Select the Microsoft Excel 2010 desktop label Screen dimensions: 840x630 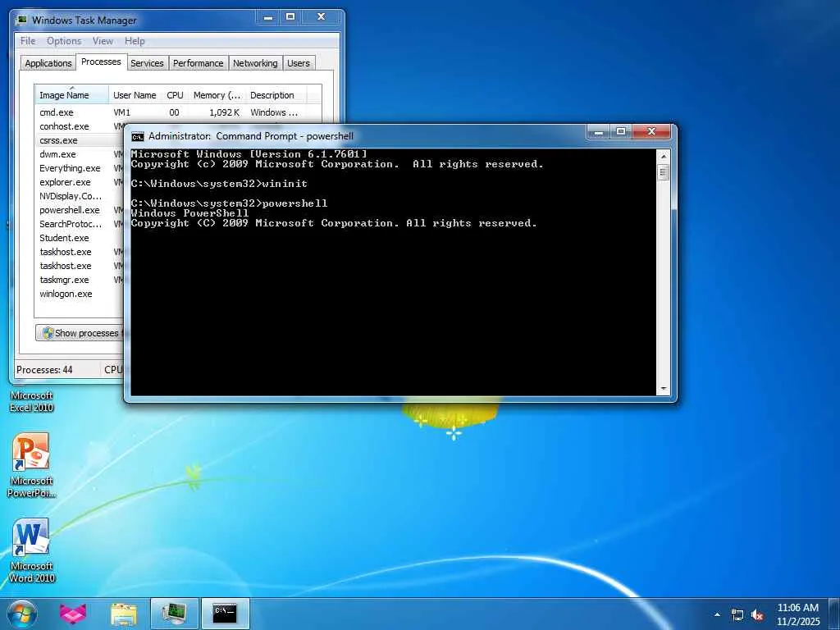click(x=32, y=401)
